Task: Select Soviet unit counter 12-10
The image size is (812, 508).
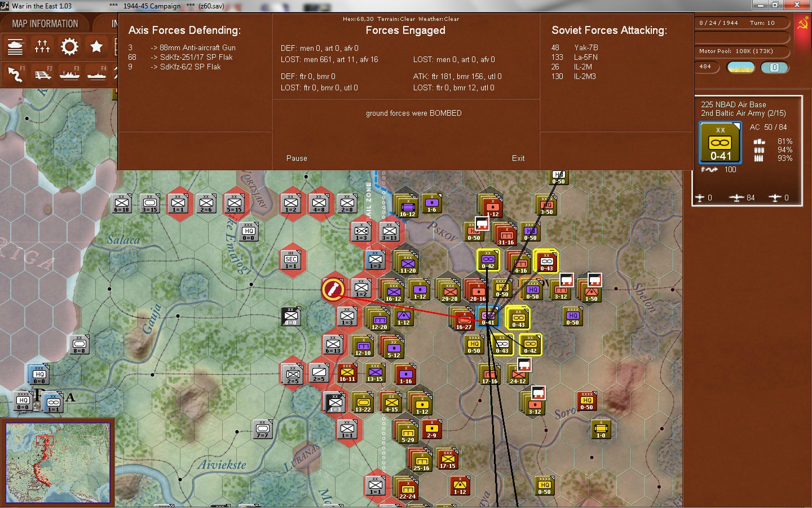Action: click(363, 346)
